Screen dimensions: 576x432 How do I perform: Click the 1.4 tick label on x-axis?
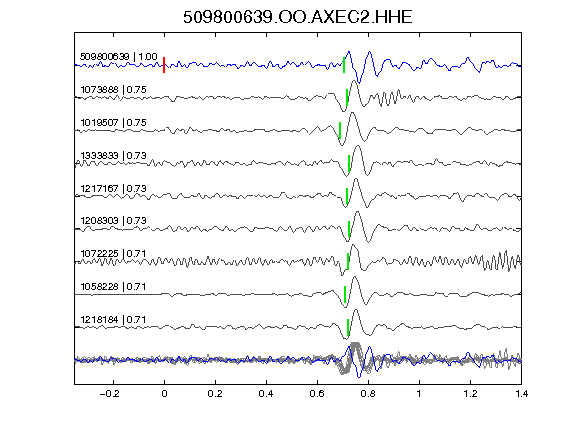(x=521, y=394)
